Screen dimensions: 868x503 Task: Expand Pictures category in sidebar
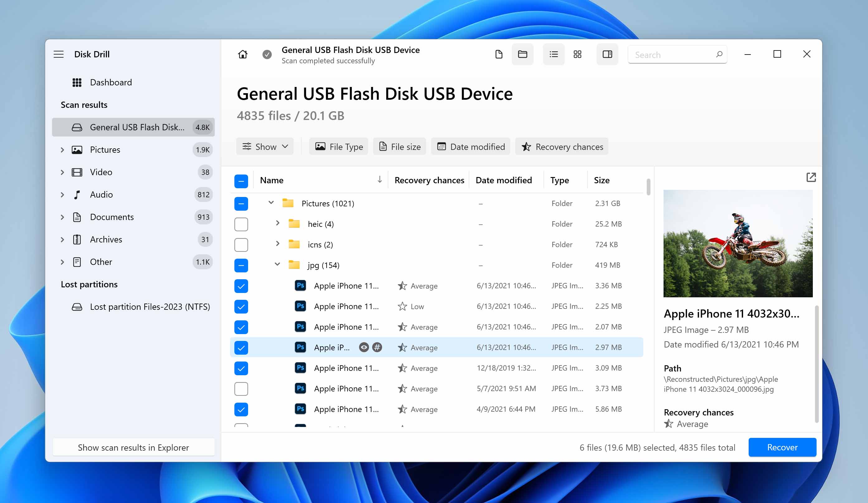coord(62,150)
